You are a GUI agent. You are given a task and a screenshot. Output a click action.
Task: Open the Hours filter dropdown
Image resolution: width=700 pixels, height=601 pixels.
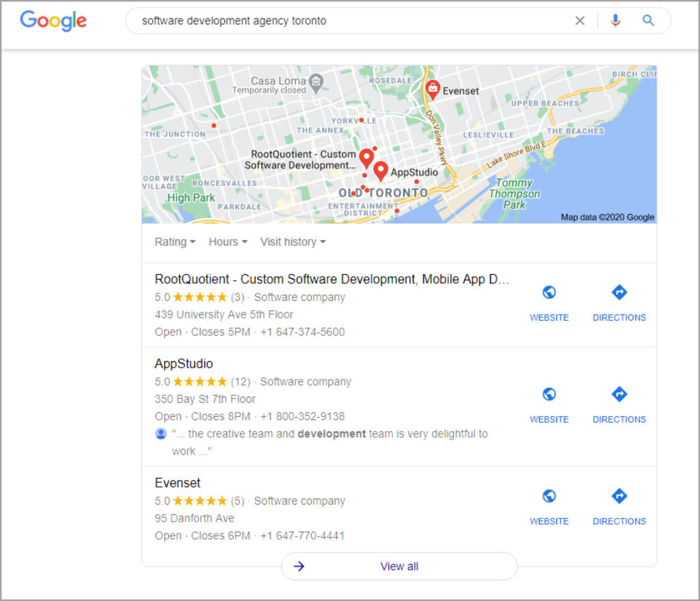coord(228,242)
